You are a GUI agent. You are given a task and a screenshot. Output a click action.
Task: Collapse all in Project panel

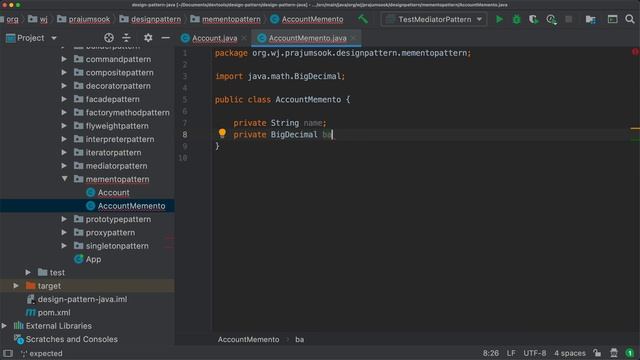[127, 38]
